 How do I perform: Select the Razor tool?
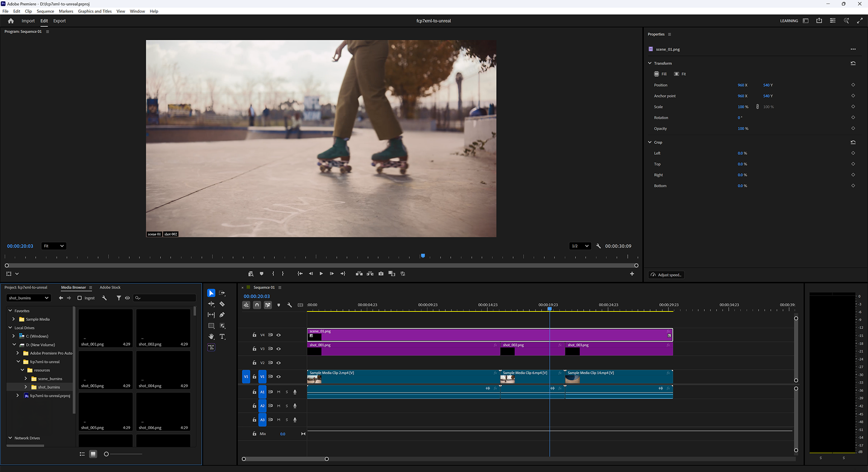[x=222, y=304]
